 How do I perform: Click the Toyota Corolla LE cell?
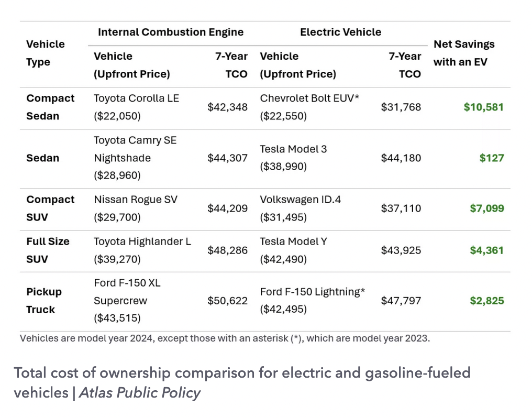coord(136,107)
